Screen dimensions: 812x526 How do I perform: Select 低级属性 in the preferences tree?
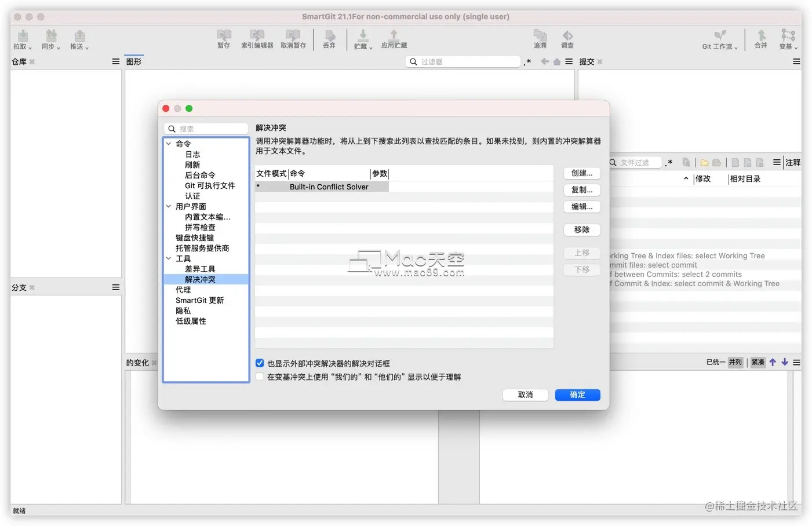coord(191,321)
